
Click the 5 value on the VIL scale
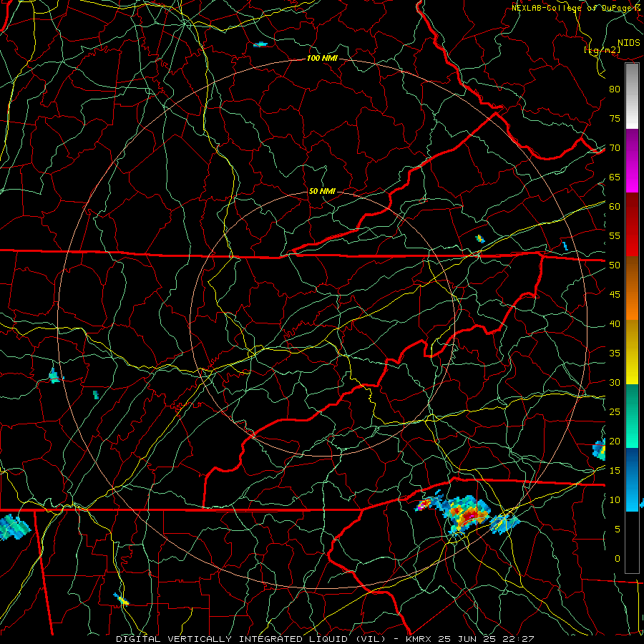618,530
